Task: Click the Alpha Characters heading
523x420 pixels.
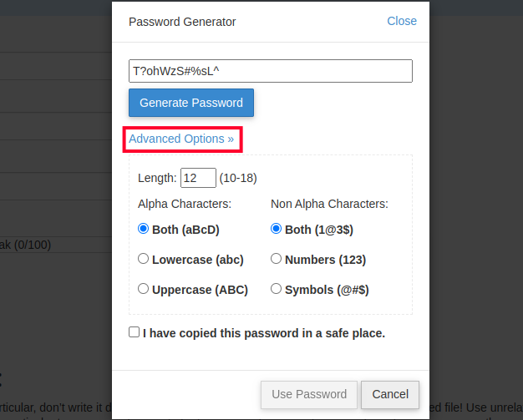Action: pos(185,203)
